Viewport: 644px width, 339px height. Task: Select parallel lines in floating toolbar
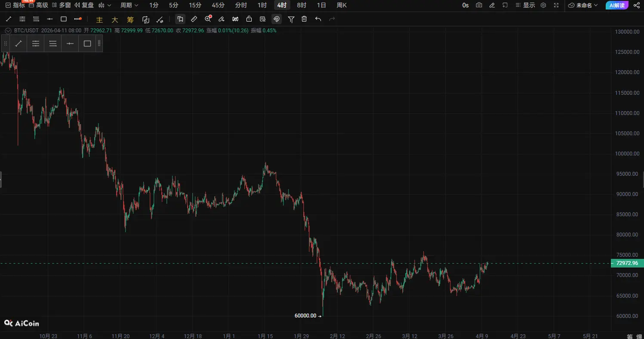pos(53,44)
